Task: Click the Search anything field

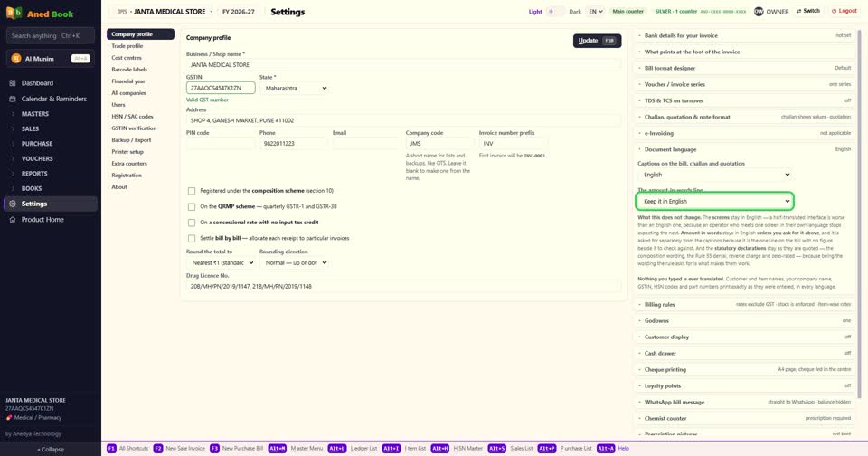Action: coord(51,36)
